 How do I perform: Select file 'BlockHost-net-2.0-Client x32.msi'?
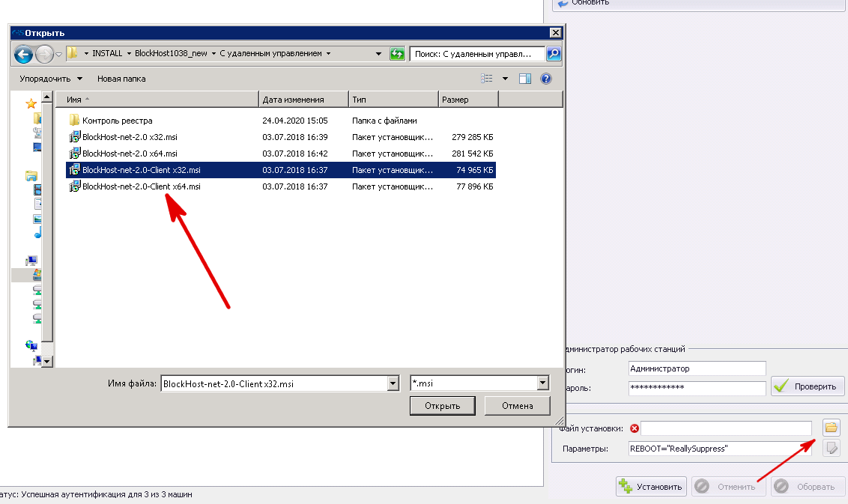click(281, 170)
